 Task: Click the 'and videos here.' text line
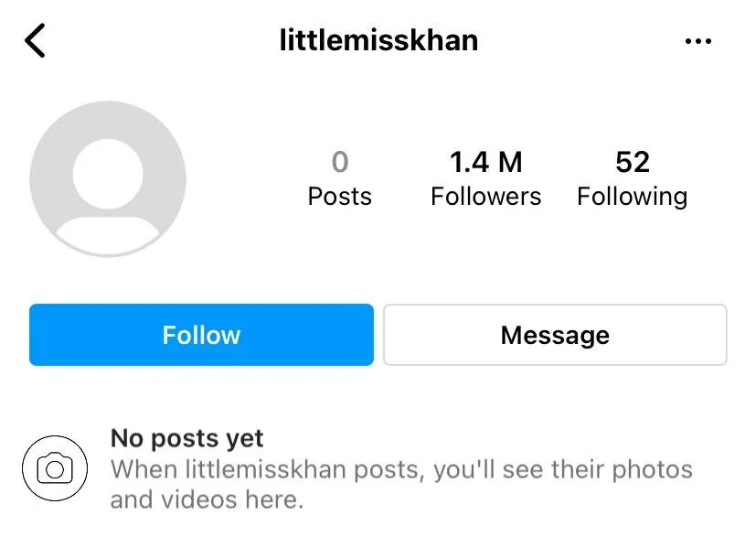[207, 500]
